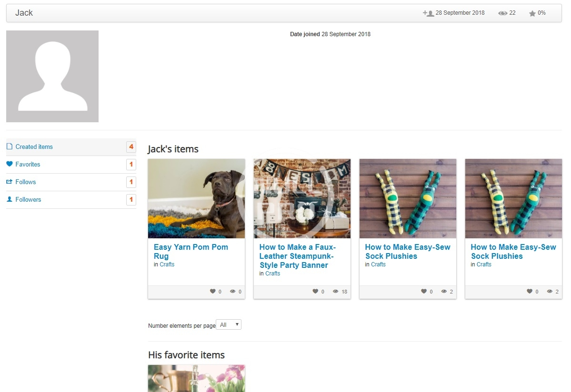Viewport: 571px width, 392px height.
Task: Click the add-user icon beside join date
Action: coord(428,13)
